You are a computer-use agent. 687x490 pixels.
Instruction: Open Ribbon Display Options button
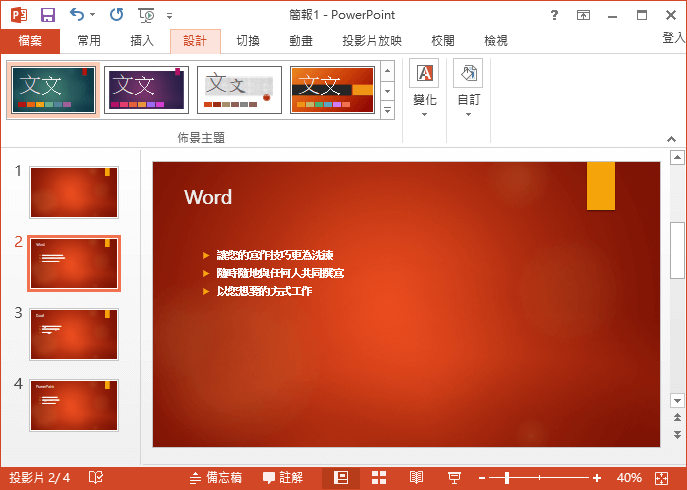[583, 15]
